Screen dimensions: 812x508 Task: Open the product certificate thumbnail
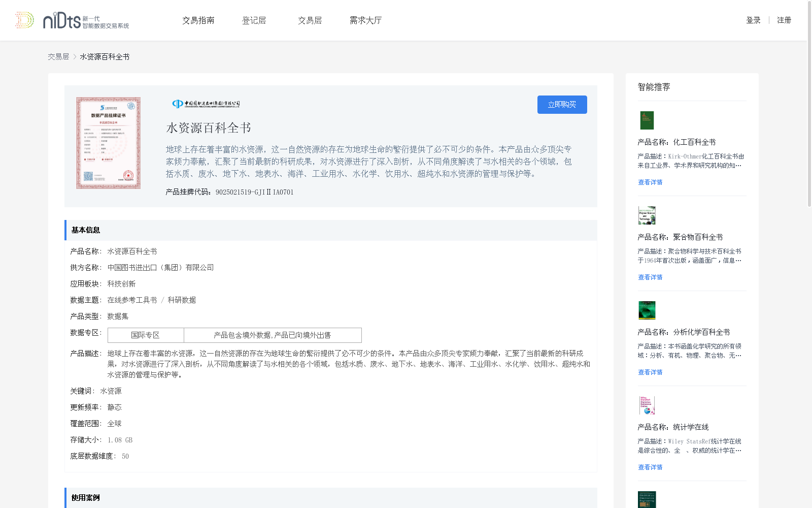108,143
